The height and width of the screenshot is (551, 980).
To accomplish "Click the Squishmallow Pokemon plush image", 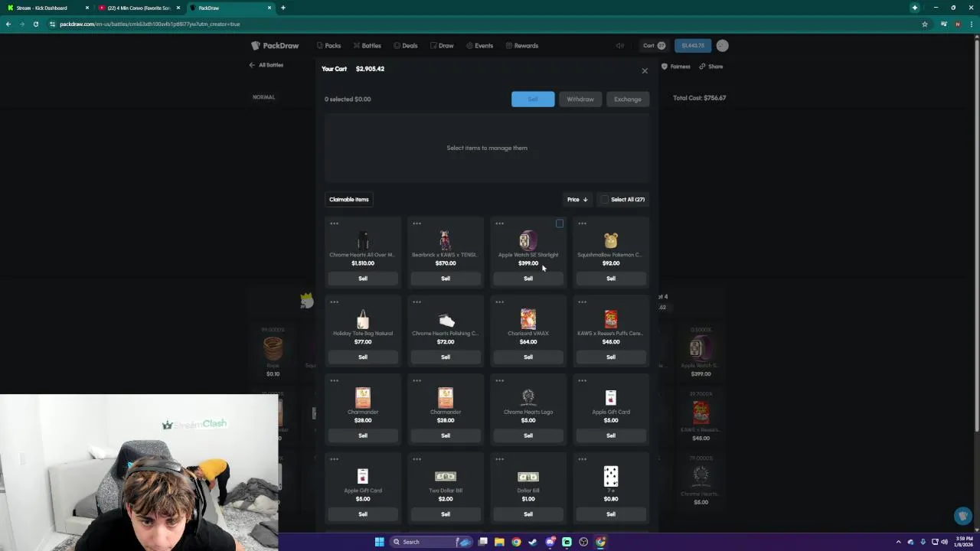I will pyautogui.click(x=611, y=240).
